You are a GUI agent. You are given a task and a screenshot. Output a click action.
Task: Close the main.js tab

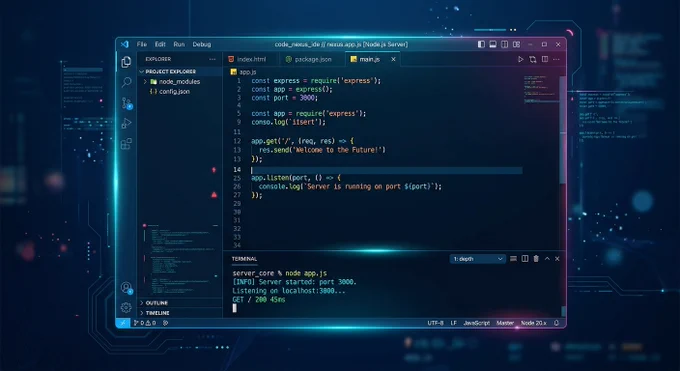point(393,59)
